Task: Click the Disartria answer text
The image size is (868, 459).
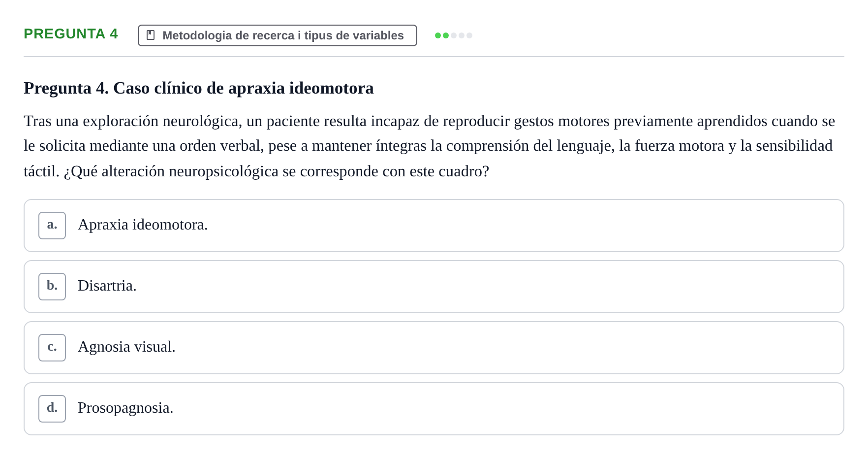Action: [107, 286]
